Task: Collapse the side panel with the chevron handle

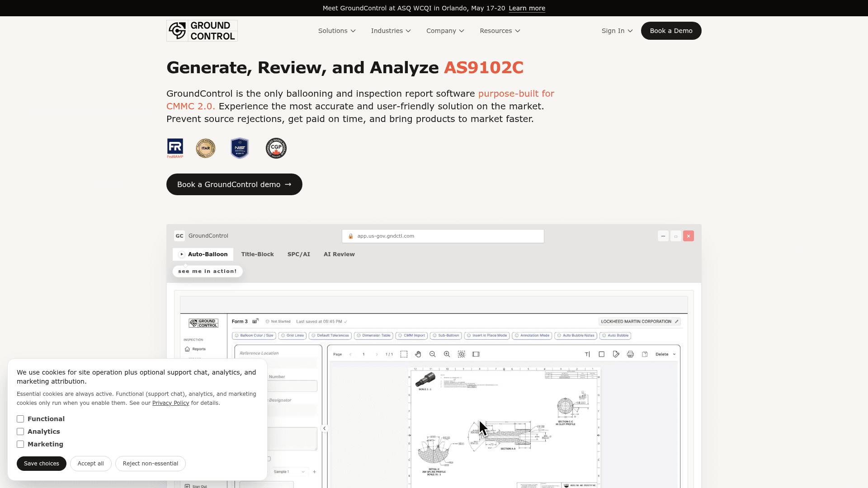Action: click(x=324, y=428)
